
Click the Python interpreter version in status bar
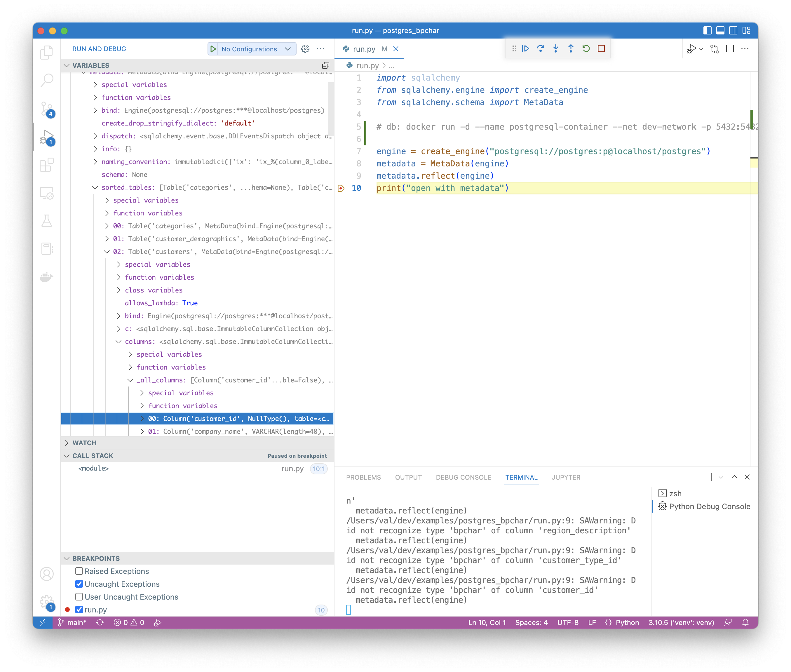pos(681,622)
